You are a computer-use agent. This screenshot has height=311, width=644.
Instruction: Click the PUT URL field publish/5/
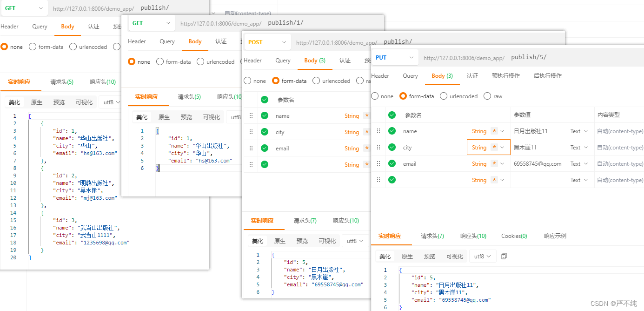529,57
